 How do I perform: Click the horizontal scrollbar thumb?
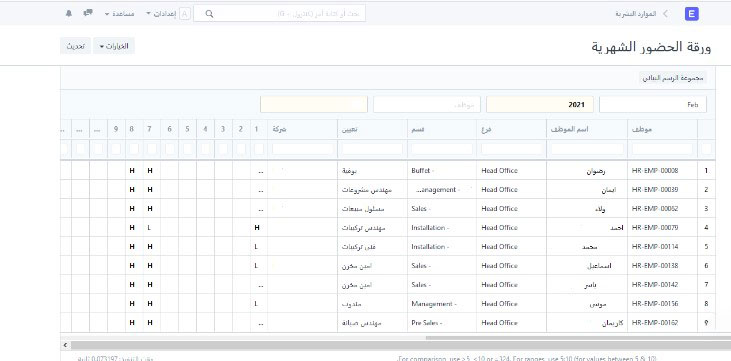[401, 345]
